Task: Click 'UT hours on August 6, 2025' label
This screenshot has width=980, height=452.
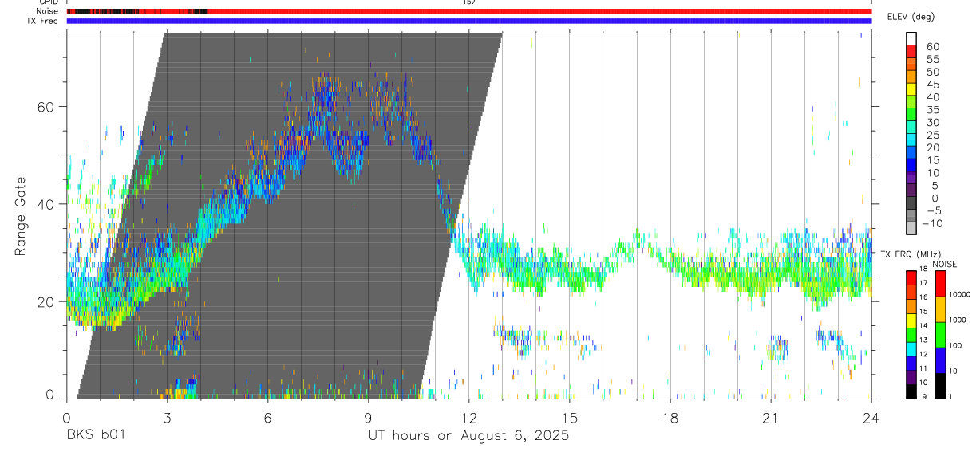Action: click(468, 436)
